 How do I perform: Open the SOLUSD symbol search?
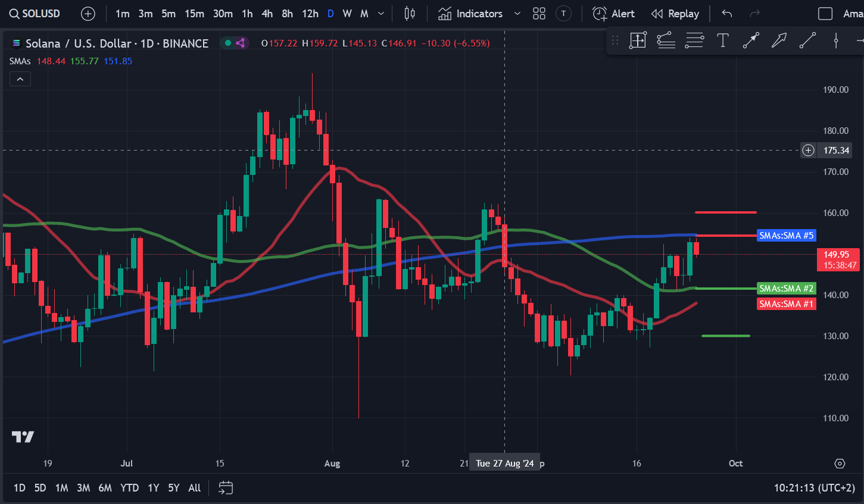[35, 13]
